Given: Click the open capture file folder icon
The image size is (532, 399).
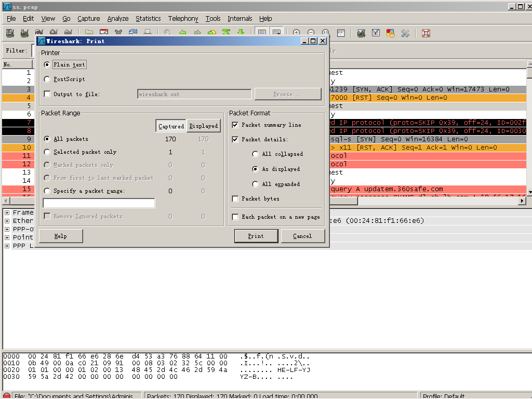Looking at the screenshot, I should [89, 33].
